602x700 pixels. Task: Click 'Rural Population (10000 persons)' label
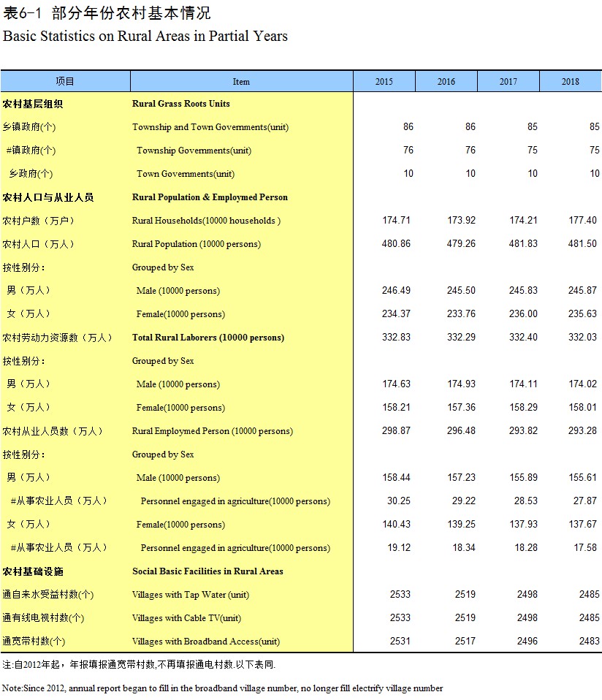197,244
